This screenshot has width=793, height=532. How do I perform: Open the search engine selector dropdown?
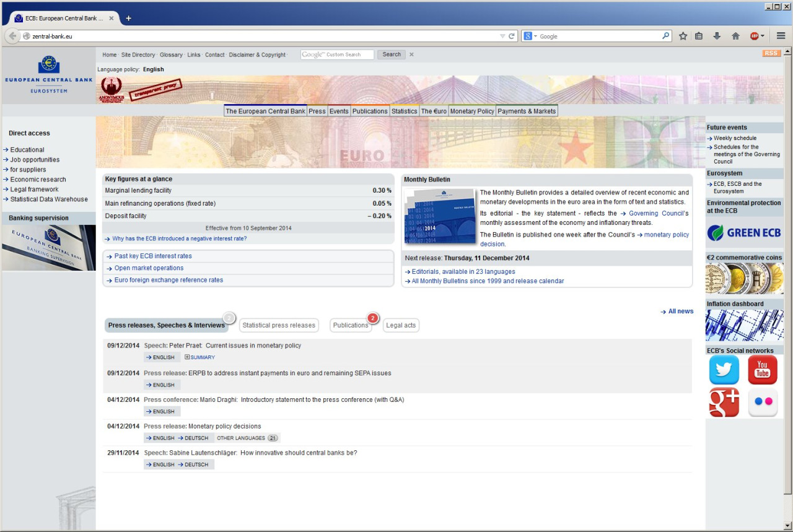[531, 37]
